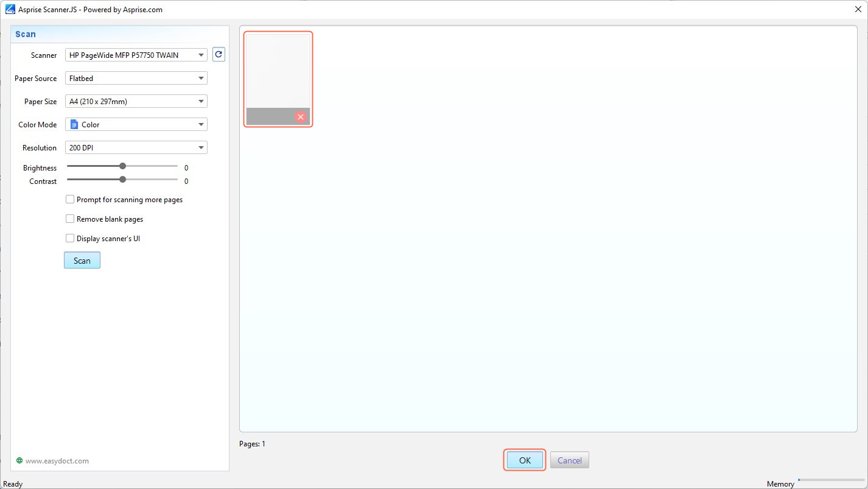Image resolution: width=868 pixels, height=489 pixels.
Task: Check the Remove blank pages option
Action: [x=70, y=219]
